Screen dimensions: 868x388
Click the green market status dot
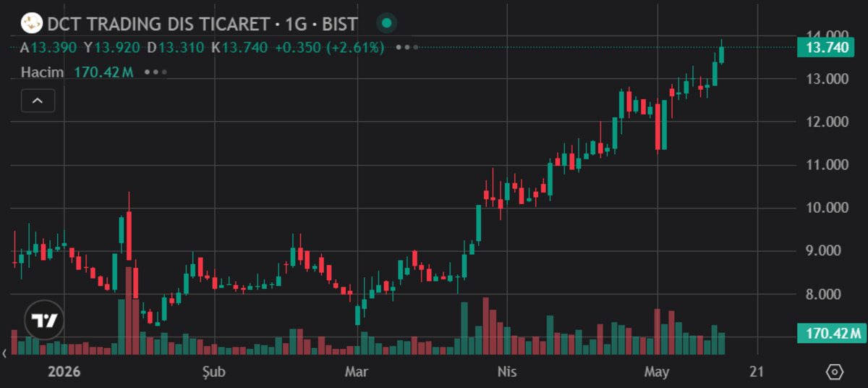pos(387,23)
